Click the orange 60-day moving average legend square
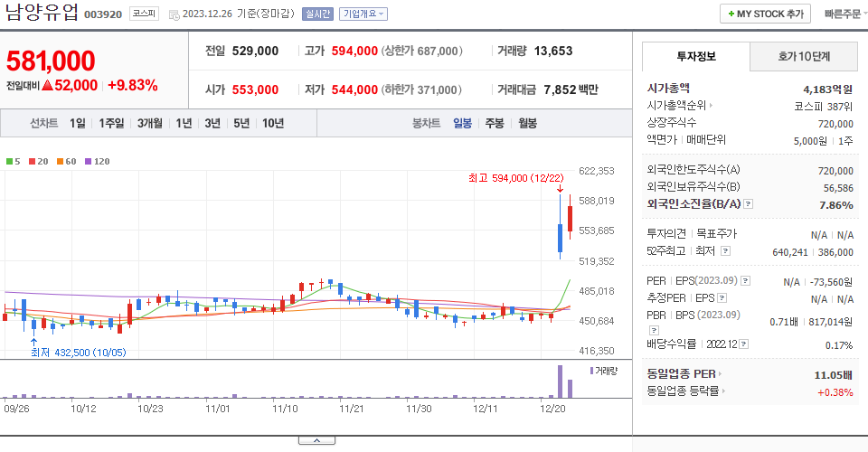Image resolution: width=868 pixels, height=452 pixels. tap(60, 162)
